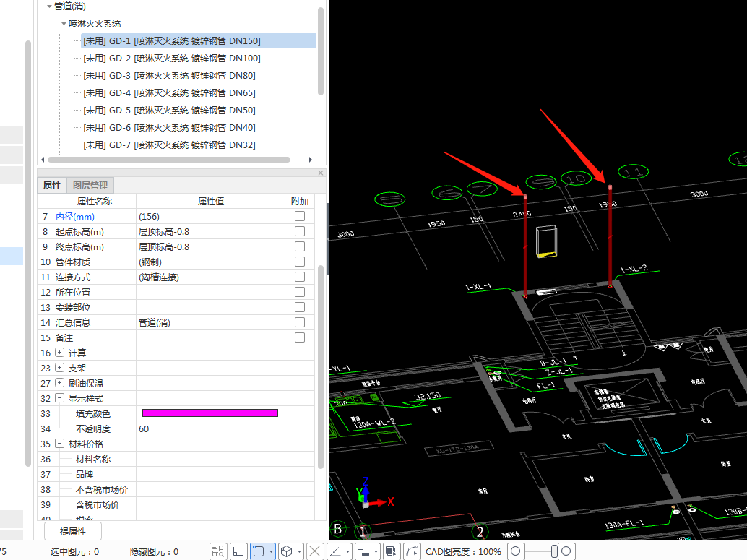
Task: Click the layer select window icon
Action: tap(391, 551)
